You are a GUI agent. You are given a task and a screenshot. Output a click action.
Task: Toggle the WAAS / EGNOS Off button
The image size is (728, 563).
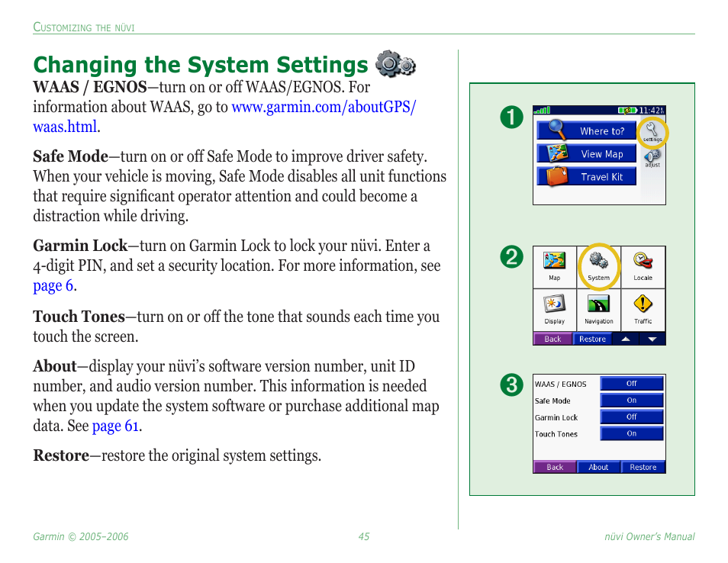coord(631,384)
